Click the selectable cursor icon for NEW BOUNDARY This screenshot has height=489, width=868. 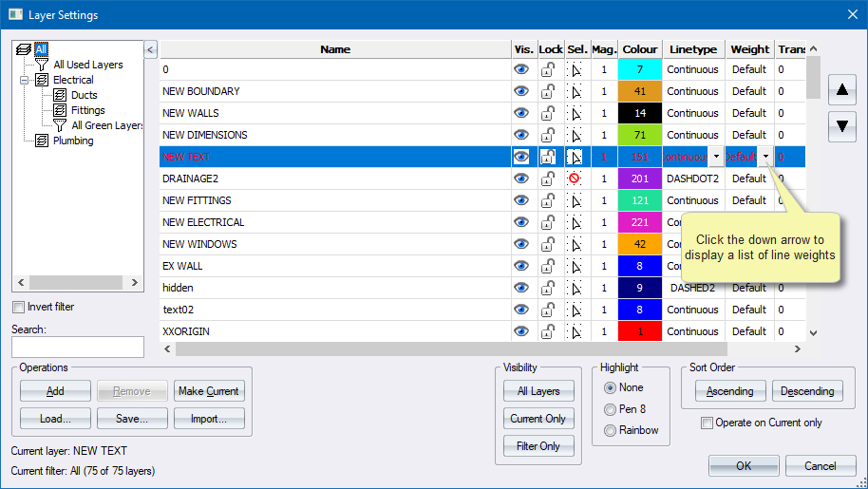pyautogui.click(x=575, y=92)
